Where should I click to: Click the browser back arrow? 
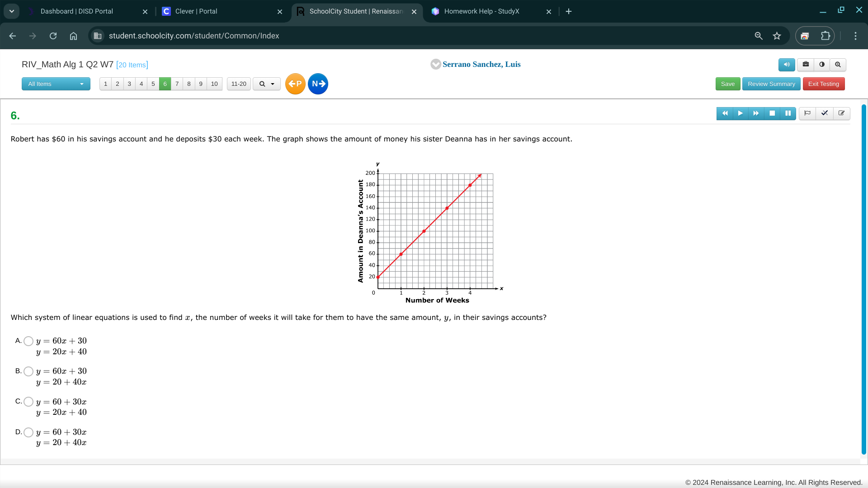point(13,36)
